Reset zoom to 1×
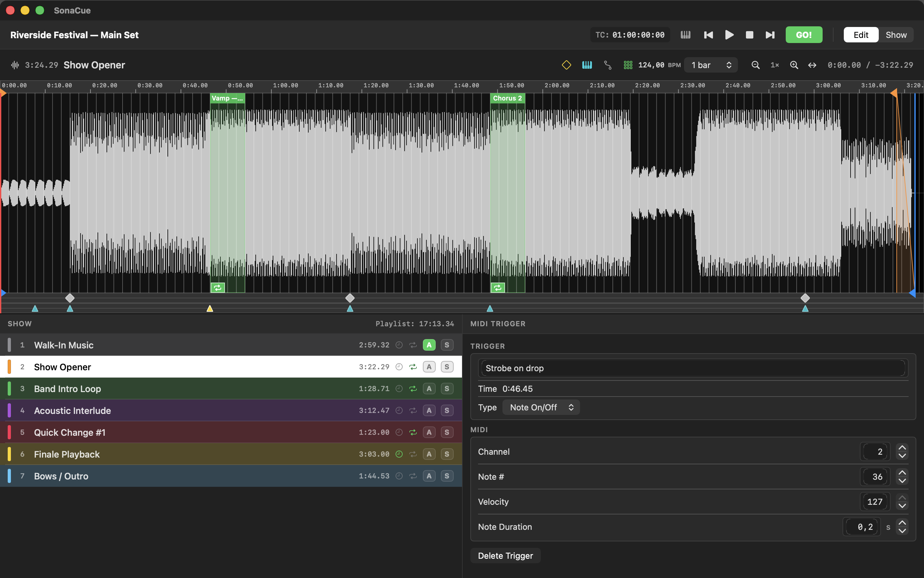 pos(775,65)
